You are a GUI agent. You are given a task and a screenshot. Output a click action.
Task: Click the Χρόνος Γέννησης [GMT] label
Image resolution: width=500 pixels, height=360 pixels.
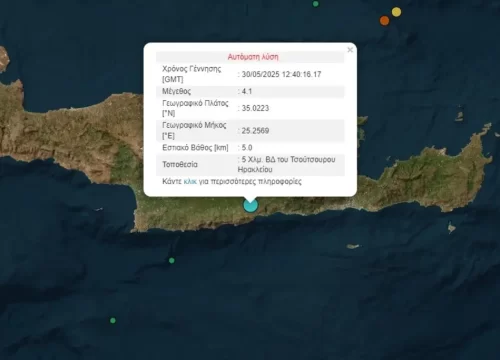[192, 74]
